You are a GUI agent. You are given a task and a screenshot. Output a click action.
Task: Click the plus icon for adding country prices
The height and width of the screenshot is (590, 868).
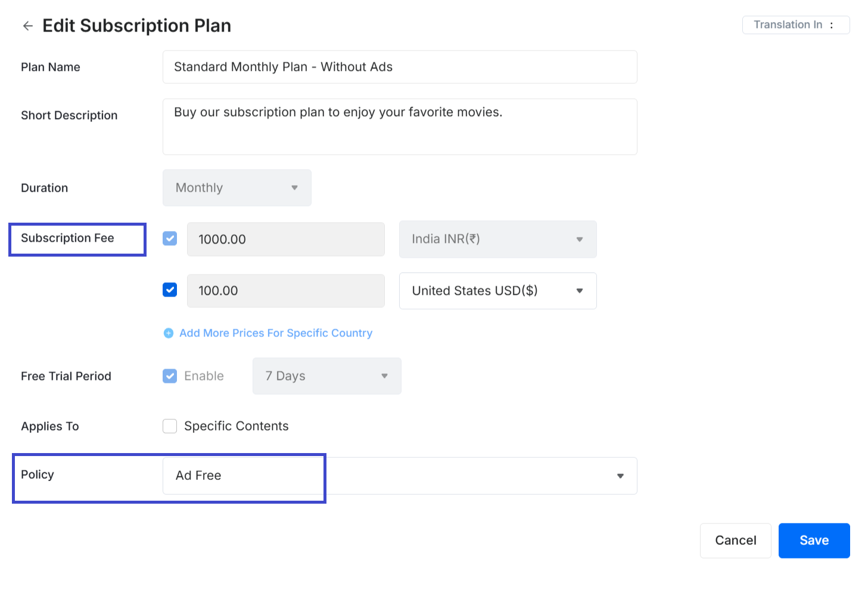[x=169, y=333]
